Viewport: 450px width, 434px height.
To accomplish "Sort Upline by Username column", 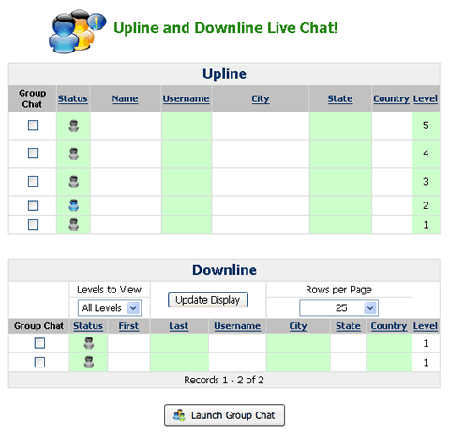I will (186, 99).
